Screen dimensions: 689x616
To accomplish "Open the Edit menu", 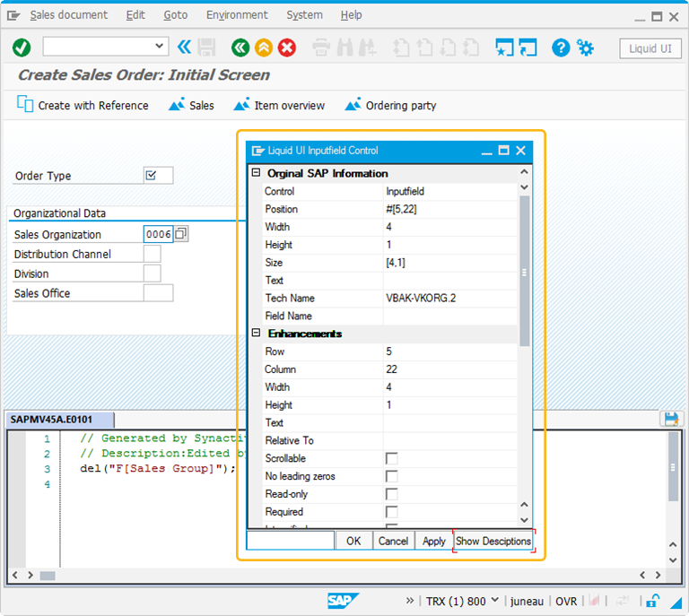I will point(135,15).
